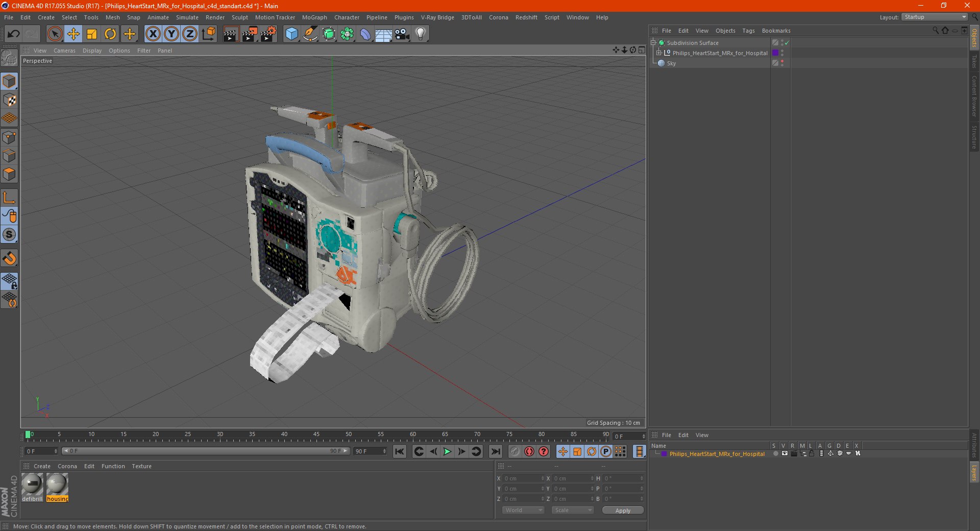
Task: Click Render View clapperboard icon
Action: 231,34
